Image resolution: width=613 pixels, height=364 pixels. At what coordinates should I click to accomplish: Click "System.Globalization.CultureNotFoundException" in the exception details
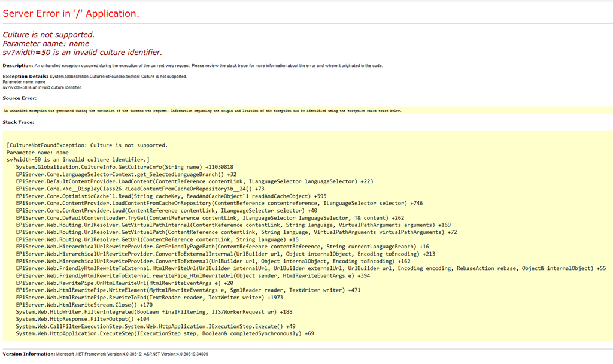[x=94, y=77]
